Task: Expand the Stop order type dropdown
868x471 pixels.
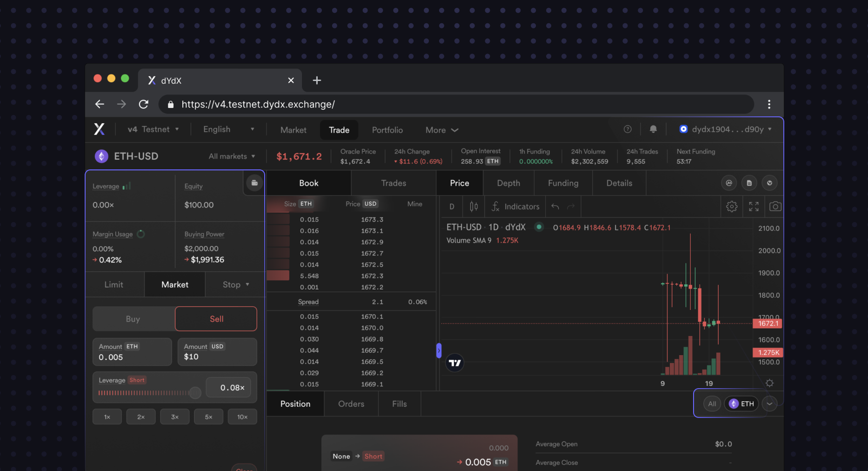Action: click(236, 284)
